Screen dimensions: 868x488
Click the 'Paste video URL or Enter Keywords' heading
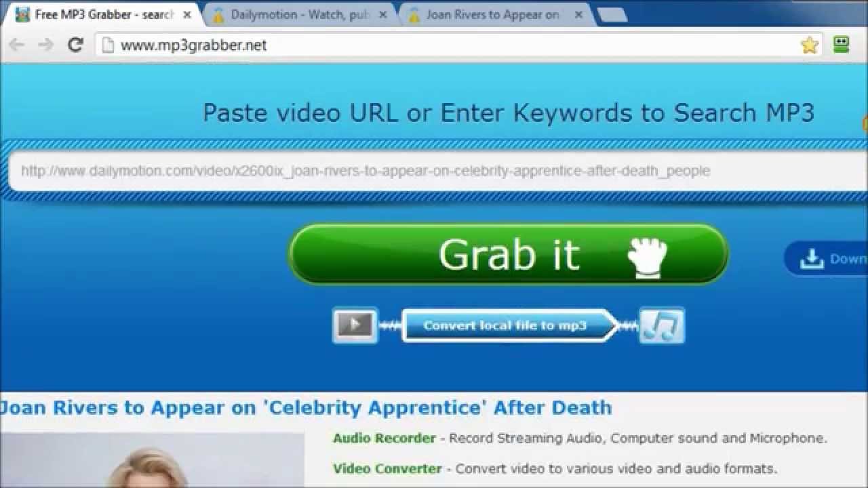point(509,113)
